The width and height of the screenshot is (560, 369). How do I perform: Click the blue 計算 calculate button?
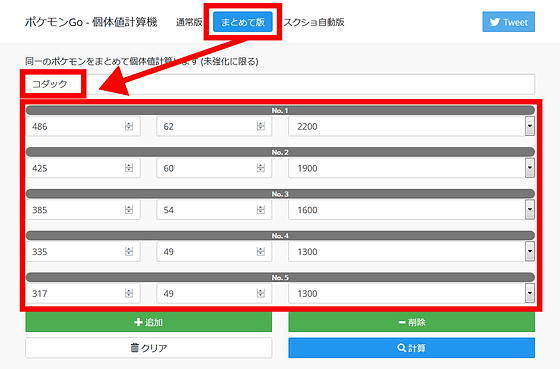pos(411,348)
